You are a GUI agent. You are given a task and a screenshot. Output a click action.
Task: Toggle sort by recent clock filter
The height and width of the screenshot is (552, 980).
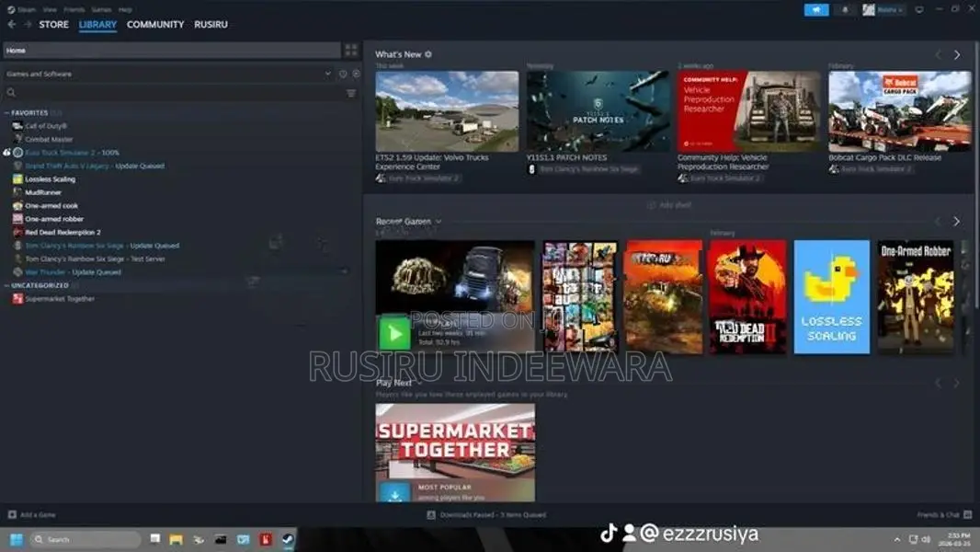pyautogui.click(x=343, y=74)
